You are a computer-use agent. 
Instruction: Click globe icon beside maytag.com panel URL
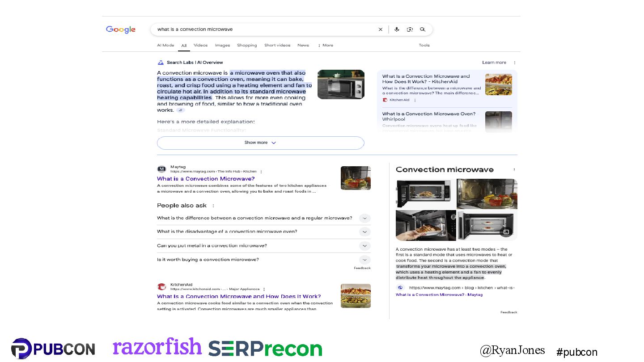400,288
